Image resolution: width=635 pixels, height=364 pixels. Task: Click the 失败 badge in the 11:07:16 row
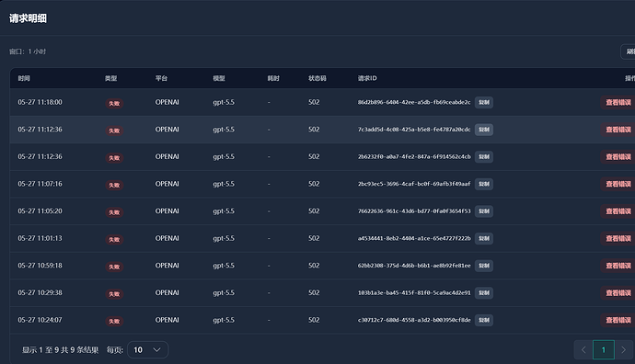pos(114,186)
